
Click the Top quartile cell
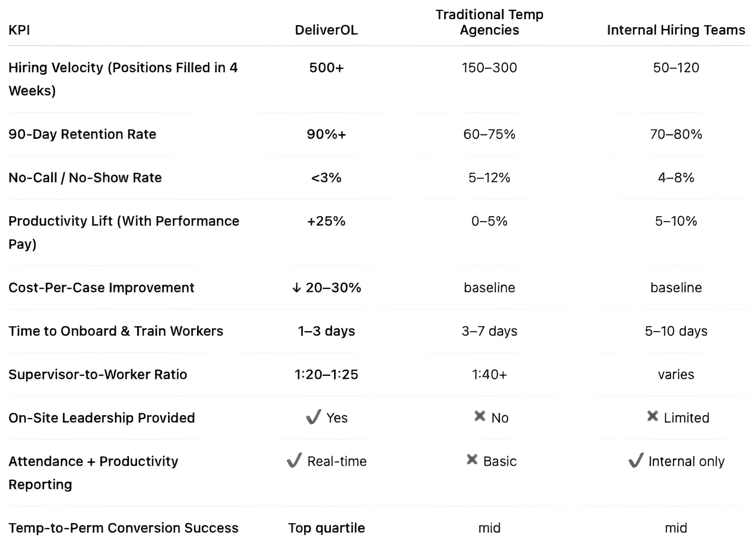coord(326,528)
